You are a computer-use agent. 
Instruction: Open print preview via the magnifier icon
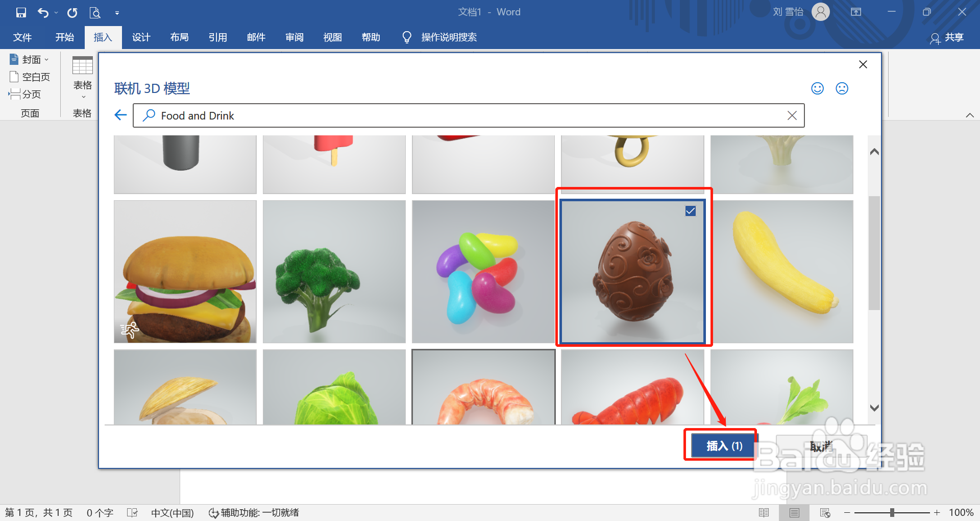point(95,12)
